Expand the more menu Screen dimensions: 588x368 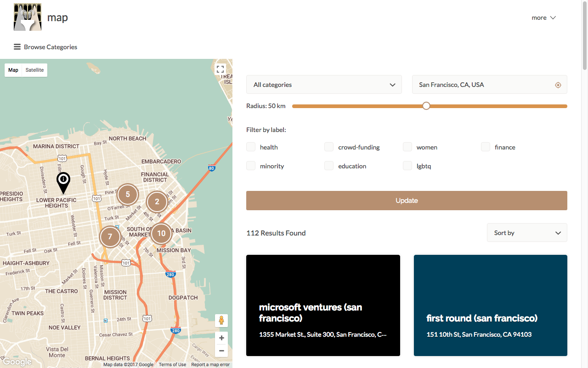[x=544, y=17]
